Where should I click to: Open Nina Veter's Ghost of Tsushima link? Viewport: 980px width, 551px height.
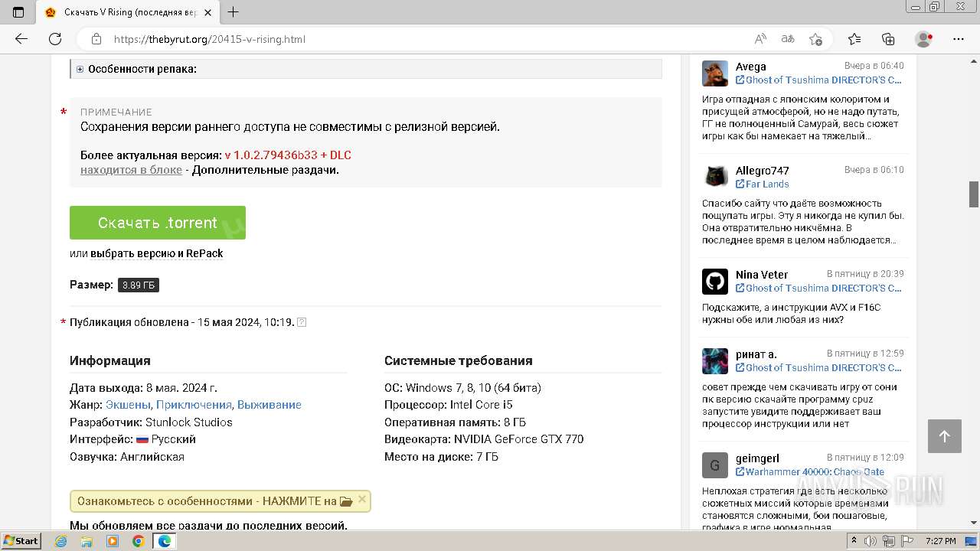[x=818, y=288]
